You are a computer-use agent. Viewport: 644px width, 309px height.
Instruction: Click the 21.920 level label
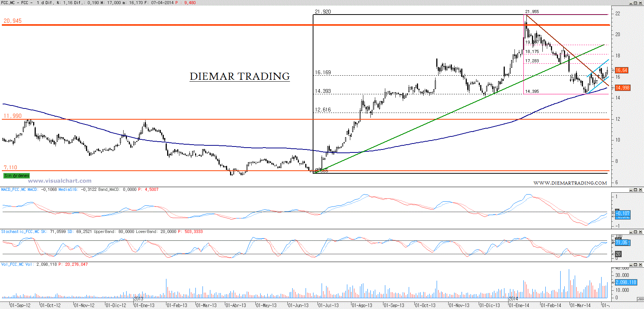[323, 12]
